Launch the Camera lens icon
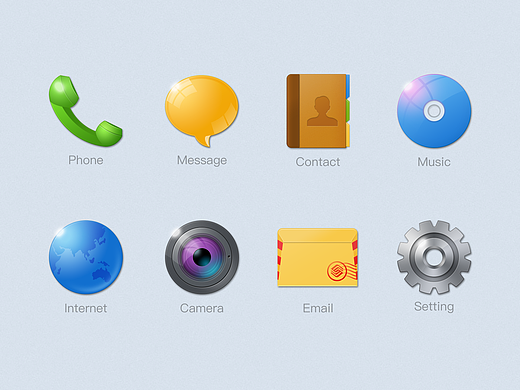This screenshot has width=520, height=390. [x=202, y=257]
